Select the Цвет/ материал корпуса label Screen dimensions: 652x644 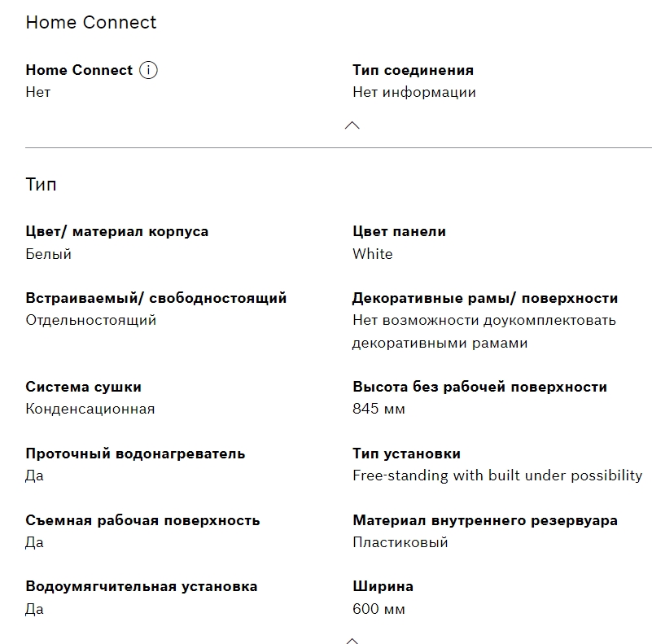click(x=117, y=231)
